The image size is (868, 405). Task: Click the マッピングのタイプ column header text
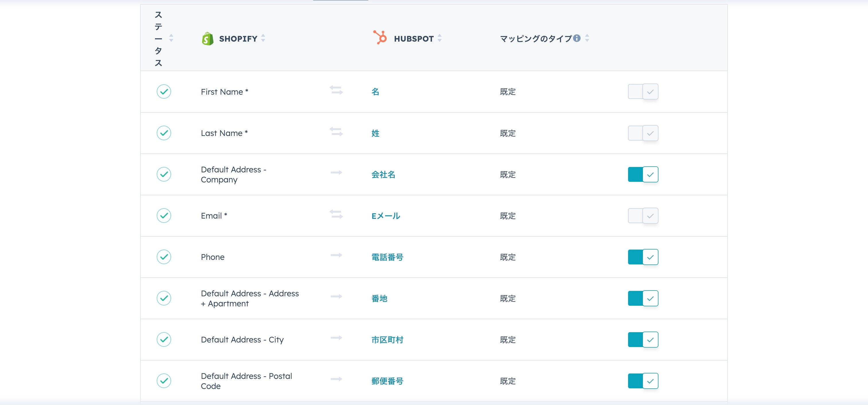pos(536,38)
